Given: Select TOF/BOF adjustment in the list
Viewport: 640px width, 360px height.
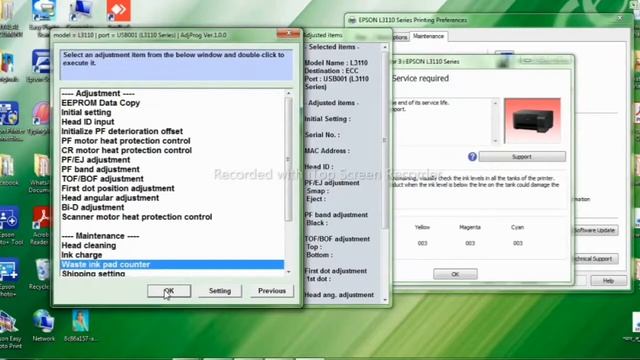Looking at the screenshot, I should point(102,179).
